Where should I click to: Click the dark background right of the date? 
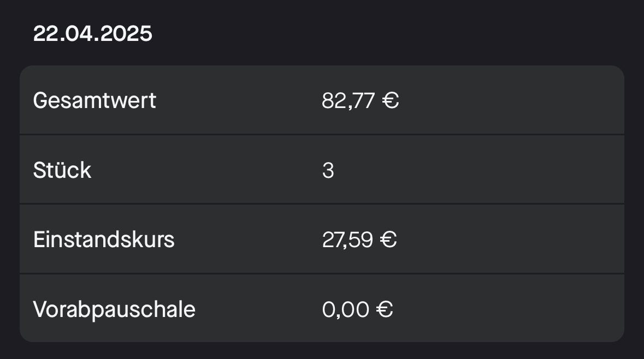(x=394, y=34)
